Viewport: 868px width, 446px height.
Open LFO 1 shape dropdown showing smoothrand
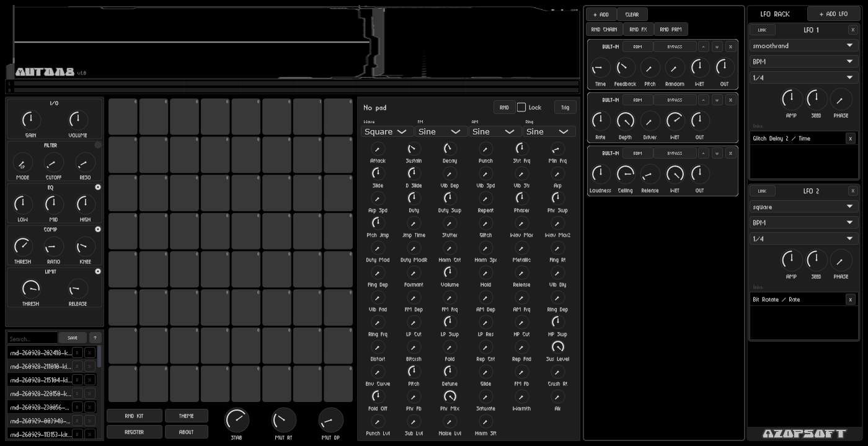(x=804, y=46)
